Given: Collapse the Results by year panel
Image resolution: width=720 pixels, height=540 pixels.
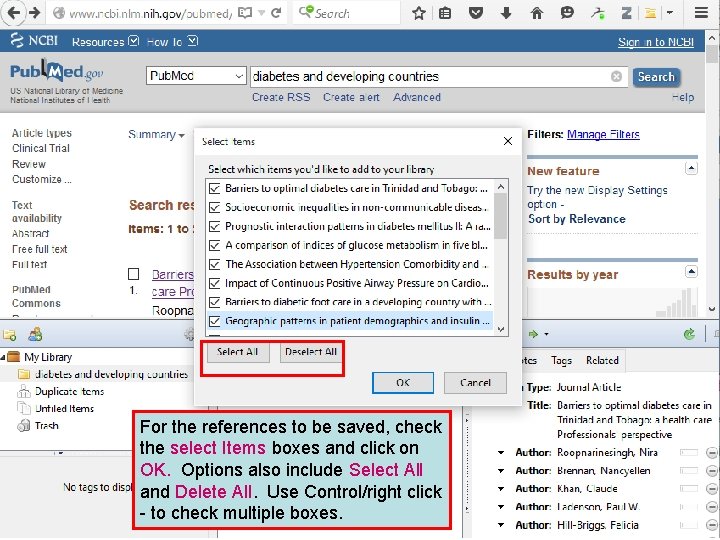Looking at the screenshot, I should coord(691,272).
